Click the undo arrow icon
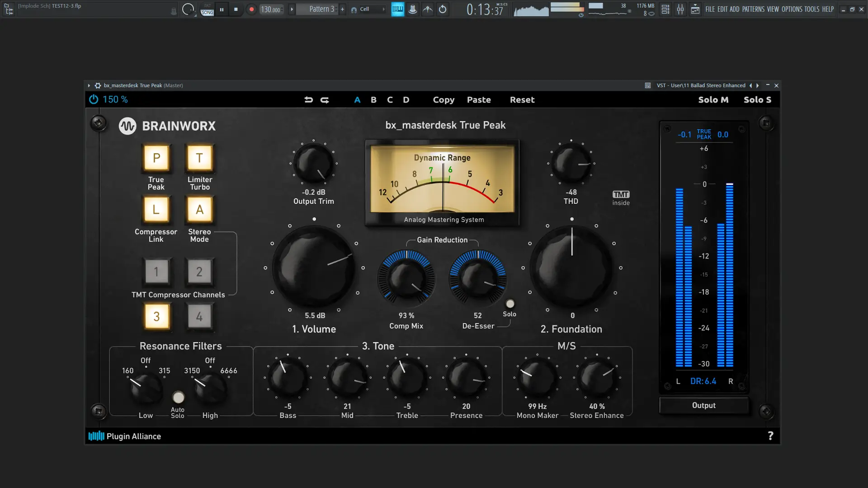The width and height of the screenshot is (868, 488). [308, 100]
